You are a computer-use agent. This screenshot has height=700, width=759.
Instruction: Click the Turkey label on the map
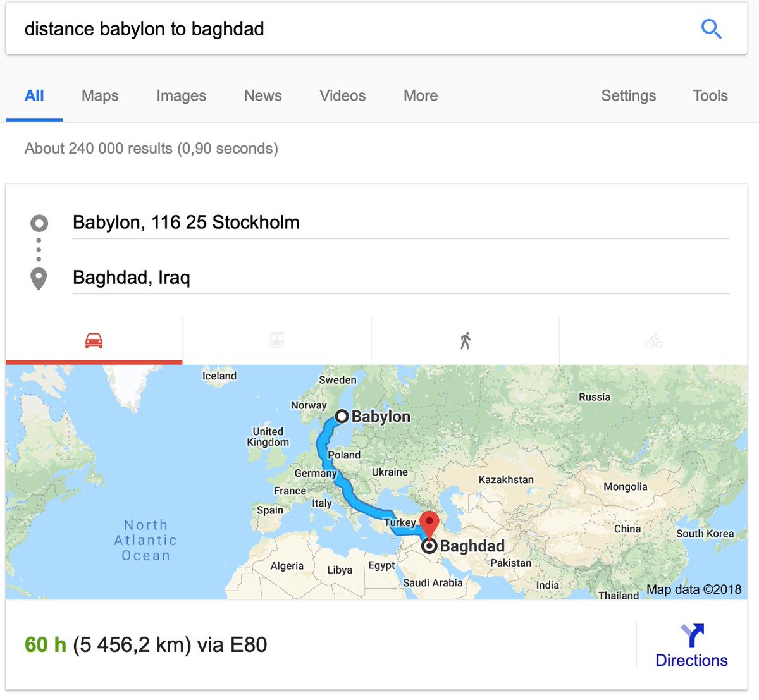(x=400, y=522)
